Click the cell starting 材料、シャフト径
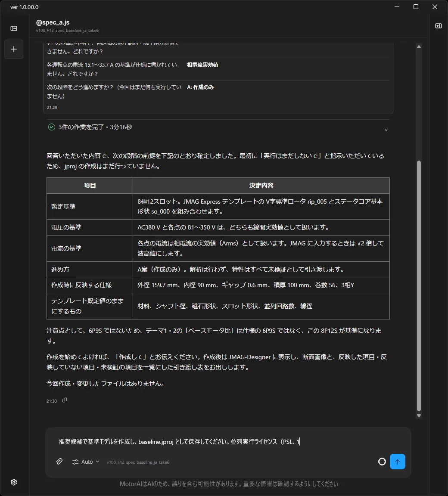This screenshot has height=496, width=448. pos(261,306)
